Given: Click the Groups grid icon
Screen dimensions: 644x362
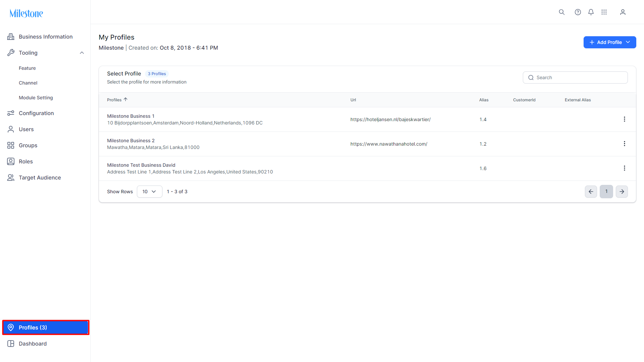Looking at the screenshot, I should [11, 145].
